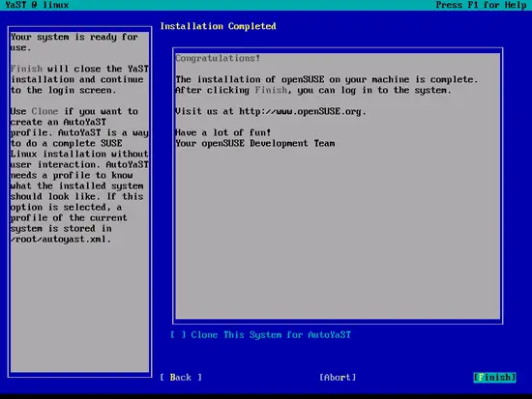Click highlighted 'Clone' word in help panel
532x399 pixels.
(44, 111)
